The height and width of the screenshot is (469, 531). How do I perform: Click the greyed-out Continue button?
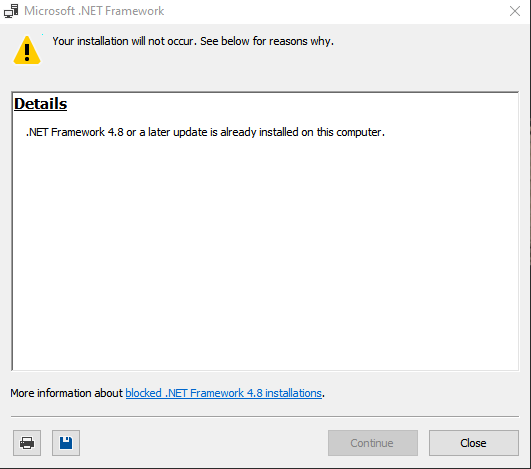click(x=373, y=443)
